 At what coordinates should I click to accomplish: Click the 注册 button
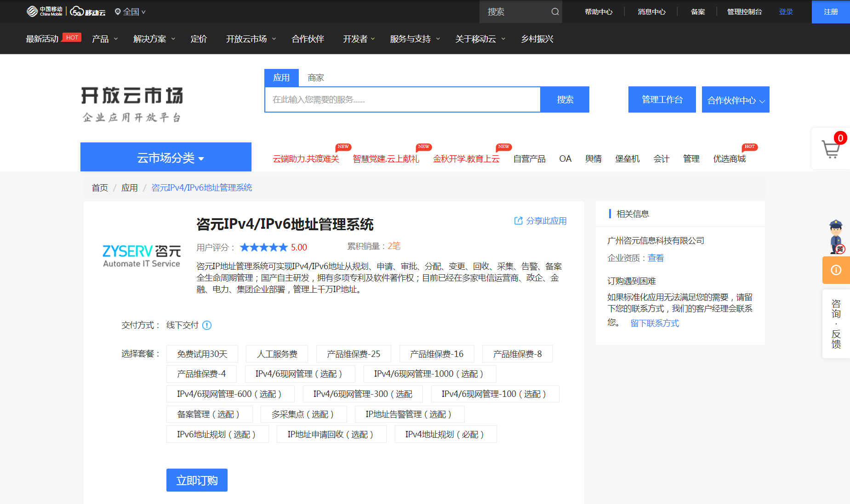click(831, 12)
